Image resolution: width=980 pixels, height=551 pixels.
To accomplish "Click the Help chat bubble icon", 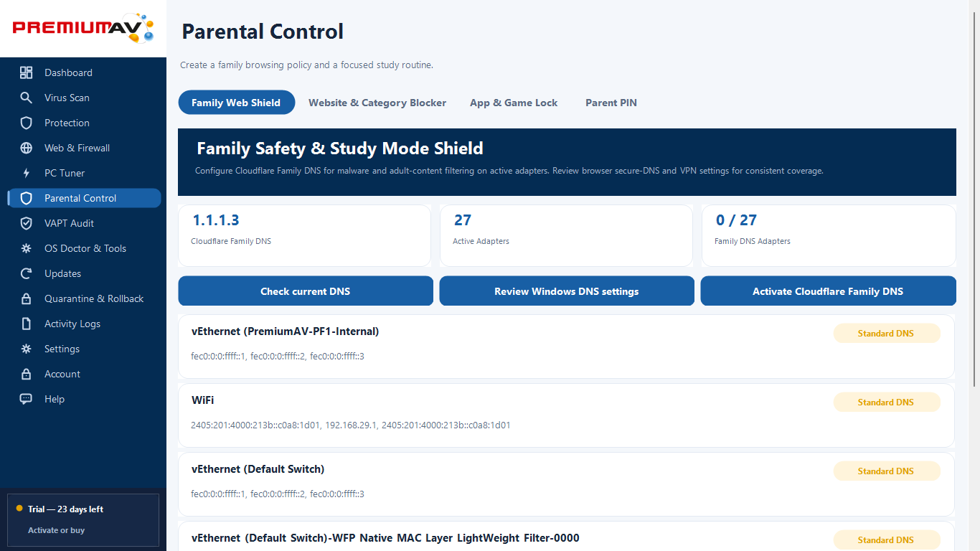I will pos(27,399).
